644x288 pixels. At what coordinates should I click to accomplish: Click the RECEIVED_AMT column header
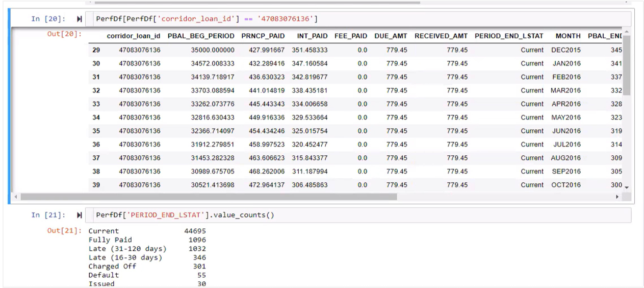pos(441,36)
